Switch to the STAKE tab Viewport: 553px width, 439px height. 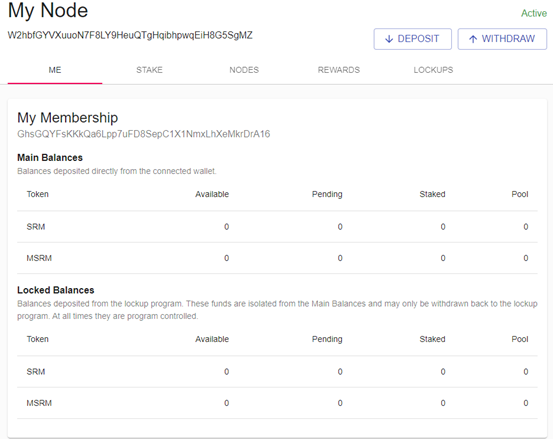150,70
